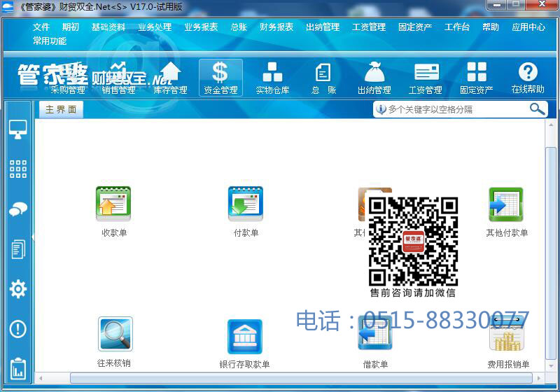
Task: Open the 付款单 payment voucher
Action: [x=246, y=211]
